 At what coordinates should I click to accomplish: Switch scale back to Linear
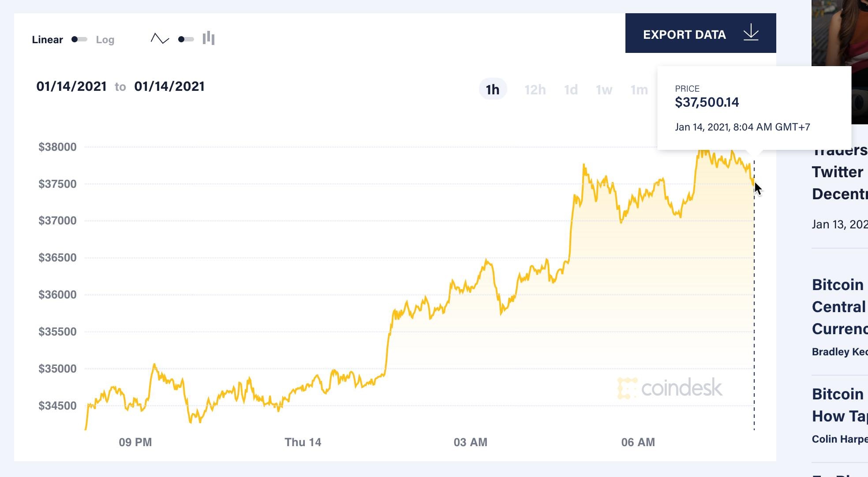pyautogui.click(x=47, y=39)
